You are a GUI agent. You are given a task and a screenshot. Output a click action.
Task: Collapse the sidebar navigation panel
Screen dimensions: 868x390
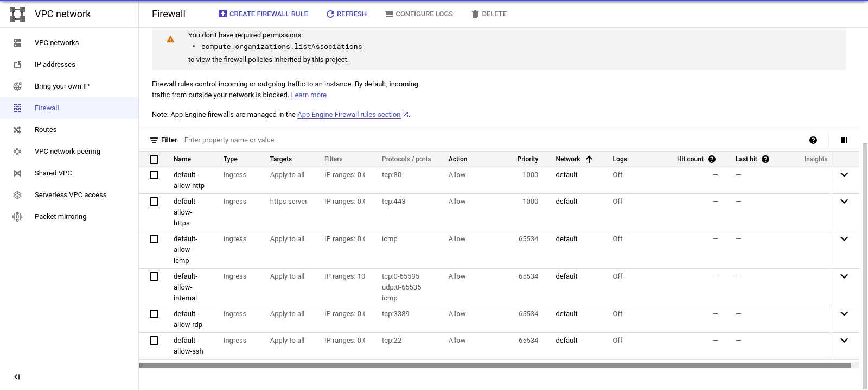click(17, 376)
